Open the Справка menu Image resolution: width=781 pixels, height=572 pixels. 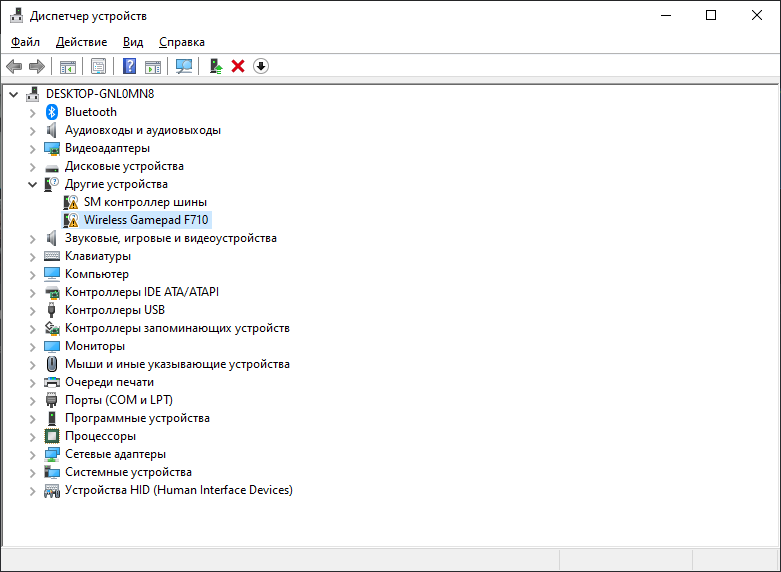coord(182,42)
